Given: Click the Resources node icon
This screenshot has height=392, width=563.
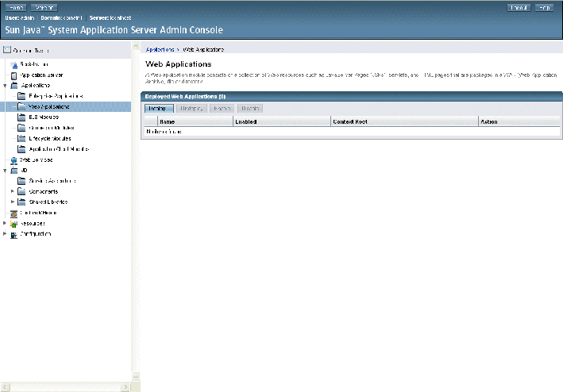Looking at the screenshot, I should 14,224.
